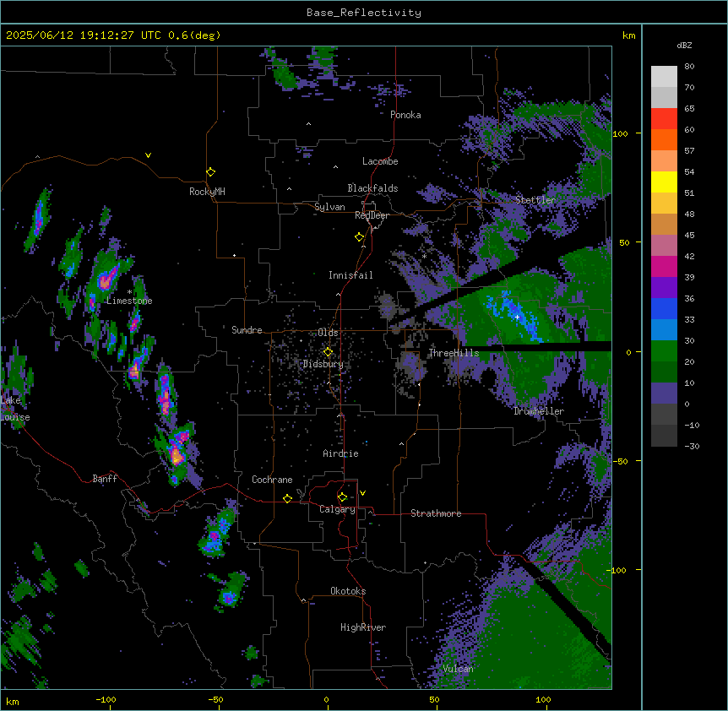728x711 pixels.
Task: Select the Sylvan label on the map
Action: (329, 207)
